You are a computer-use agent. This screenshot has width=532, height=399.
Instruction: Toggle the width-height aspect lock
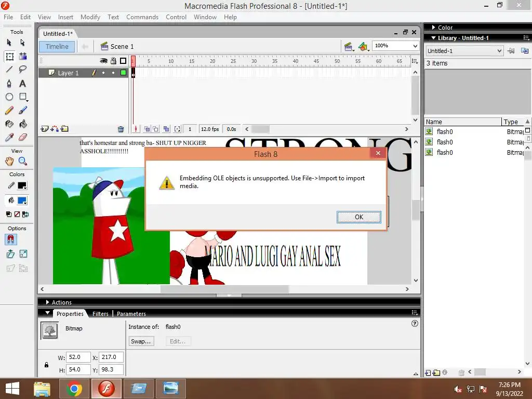pyautogui.click(x=46, y=365)
